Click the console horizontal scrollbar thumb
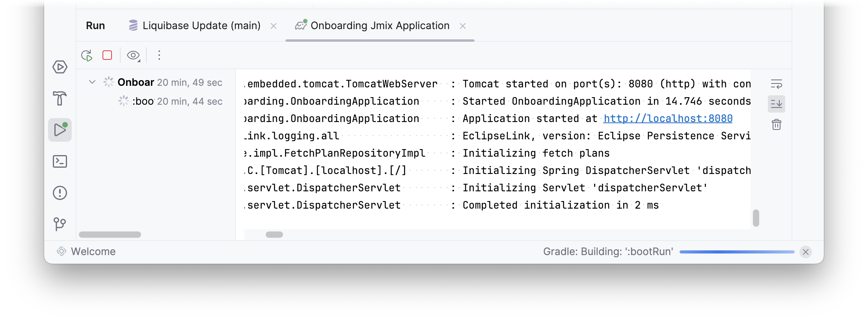Viewport: 868px width, 322px height. (274, 235)
